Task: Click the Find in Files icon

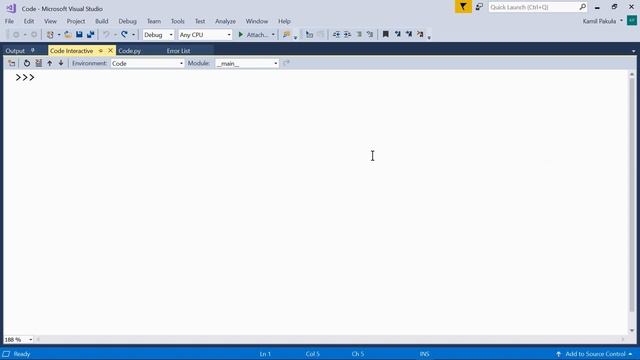Action: click(287, 35)
